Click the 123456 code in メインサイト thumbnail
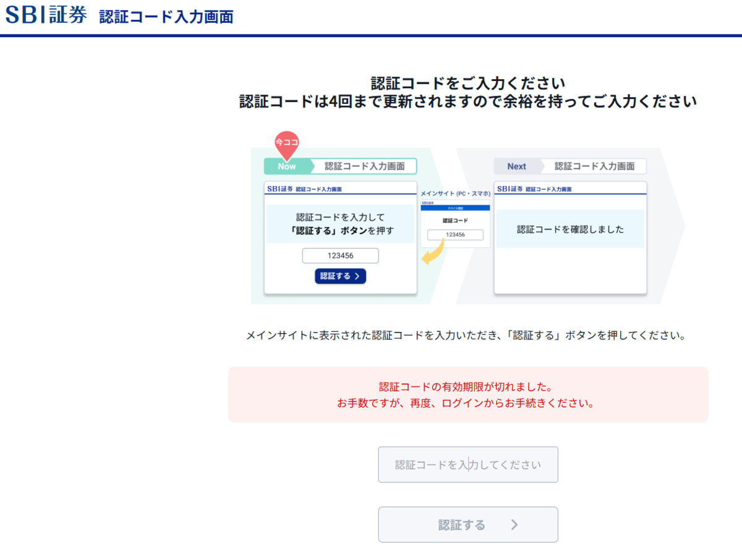Viewport: 742px width, 560px height. 455,235
